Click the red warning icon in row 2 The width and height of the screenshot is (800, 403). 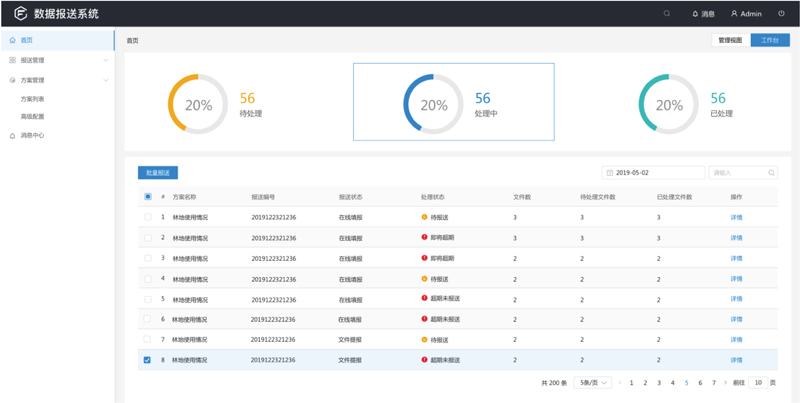[424, 237]
